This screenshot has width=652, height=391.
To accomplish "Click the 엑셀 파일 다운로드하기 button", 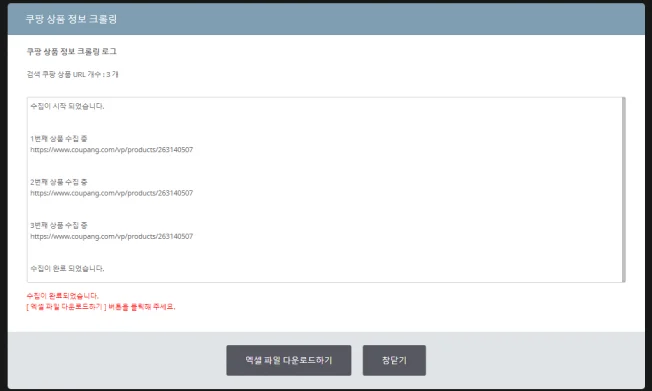I will (x=289, y=360).
